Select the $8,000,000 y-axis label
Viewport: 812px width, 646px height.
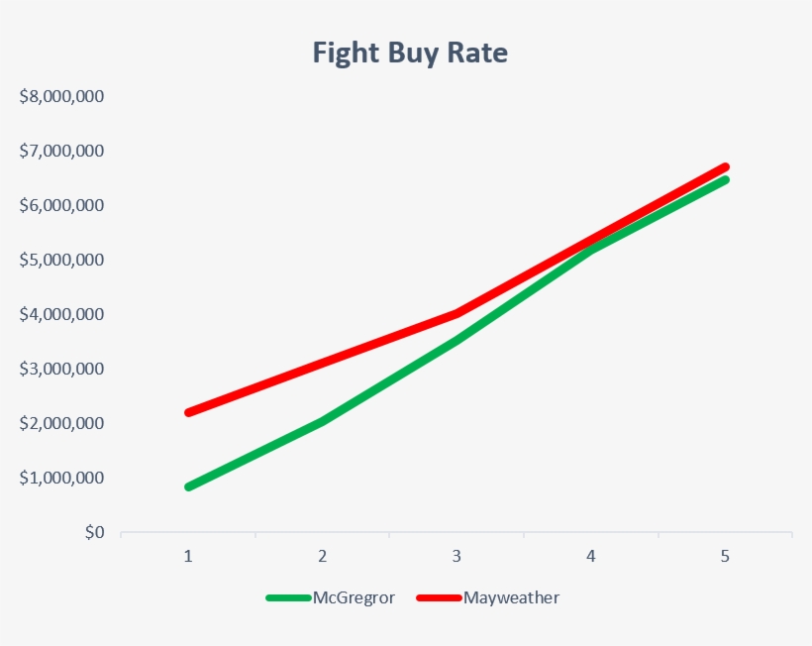[61, 97]
